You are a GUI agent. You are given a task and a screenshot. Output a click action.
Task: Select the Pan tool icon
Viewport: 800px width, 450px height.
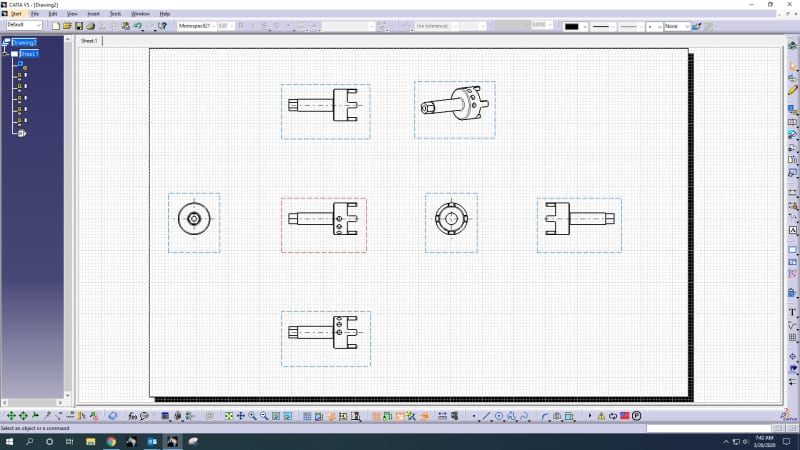[241, 416]
